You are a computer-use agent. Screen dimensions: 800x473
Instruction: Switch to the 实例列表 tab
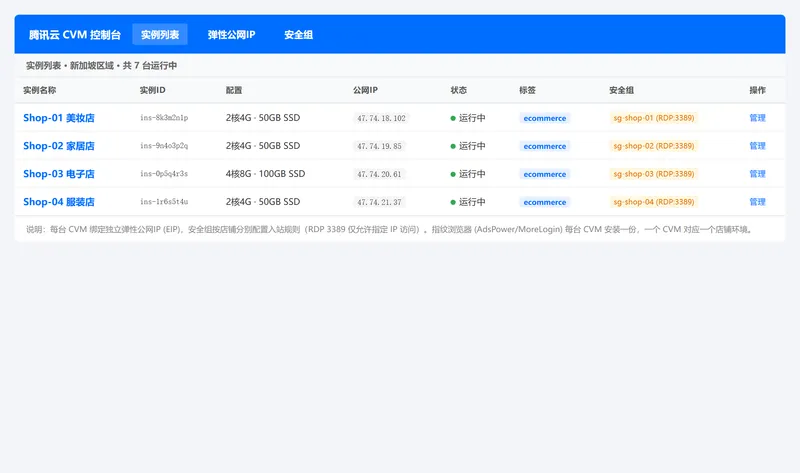click(160, 35)
